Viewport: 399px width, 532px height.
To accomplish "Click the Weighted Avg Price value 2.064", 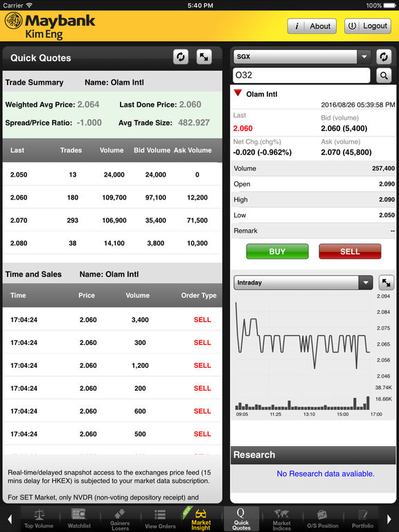I will (88, 105).
